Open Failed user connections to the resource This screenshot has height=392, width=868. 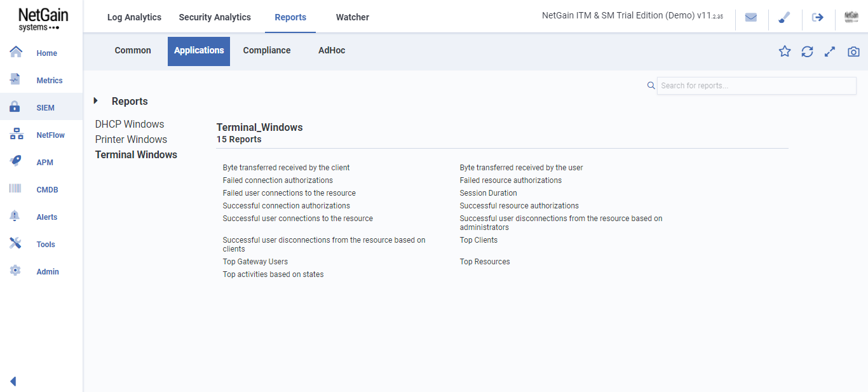click(x=289, y=193)
